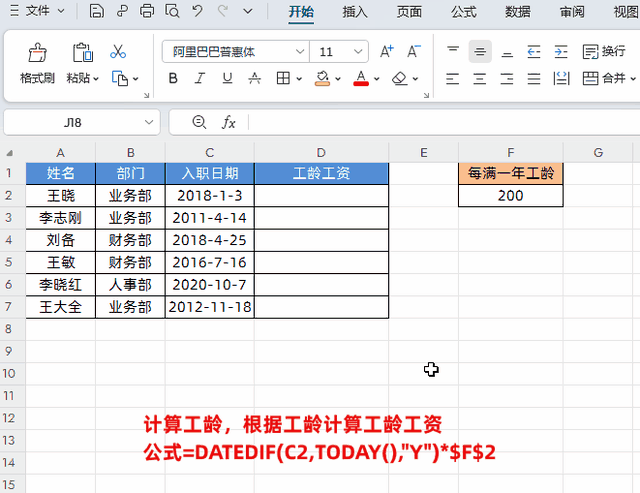Click Merge cells (合并) button

pyautogui.click(x=604, y=78)
